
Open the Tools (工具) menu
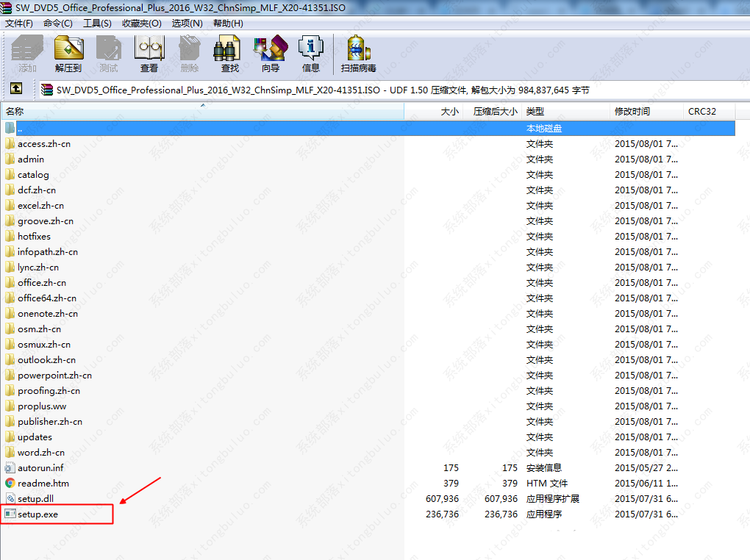point(97,24)
